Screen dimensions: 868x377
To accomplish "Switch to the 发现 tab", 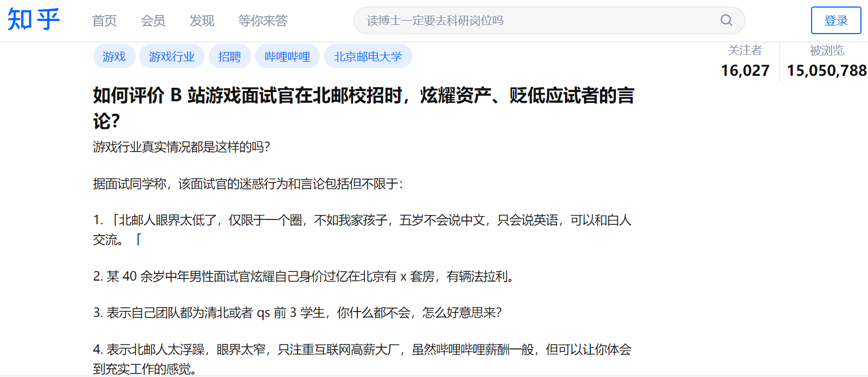I will click(202, 21).
